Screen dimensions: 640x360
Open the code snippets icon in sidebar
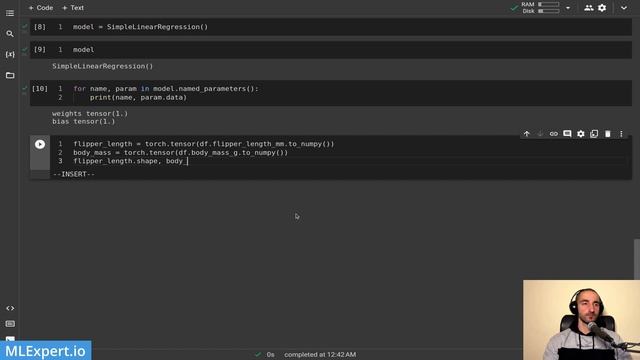click(10, 308)
